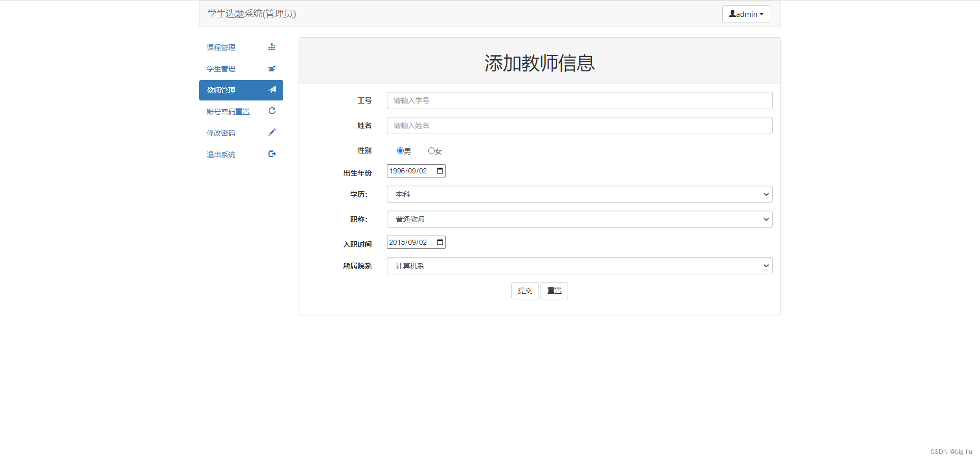Click the 姓名 field label

point(364,125)
